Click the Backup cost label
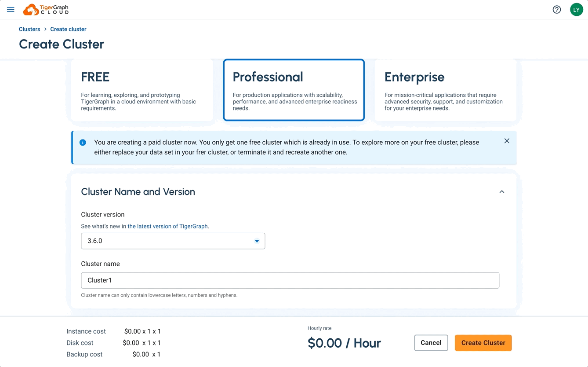 (x=84, y=354)
